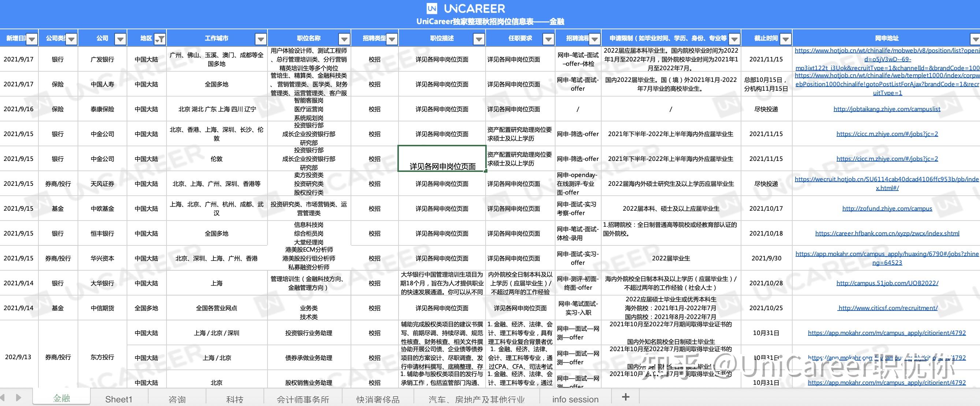
Task: Open the info session sheet tab
Action: pos(575,399)
